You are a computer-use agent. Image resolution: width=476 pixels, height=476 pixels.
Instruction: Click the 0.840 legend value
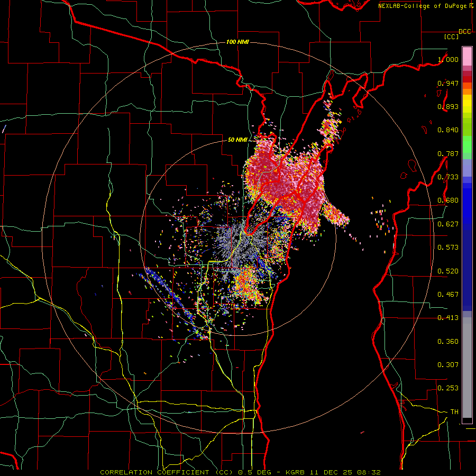tap(448, 130)
